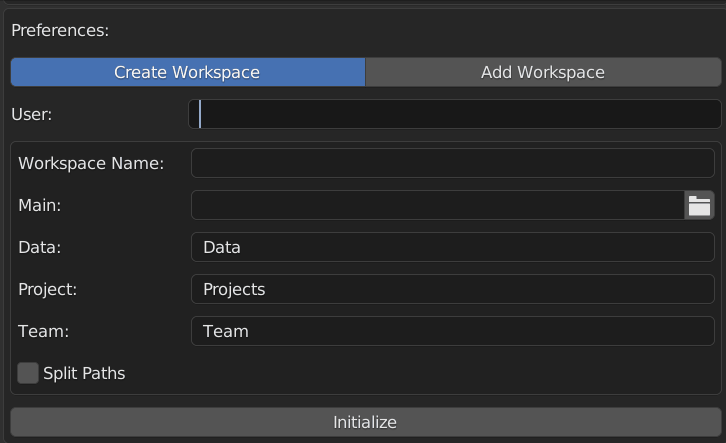
Task: Click the Project: row label
Action: click(48, 290)
